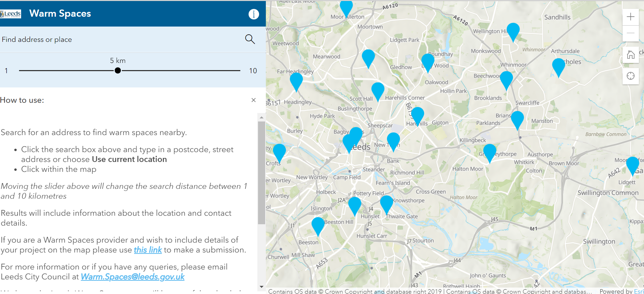Reset map to home extent
Image resolution: width=644 pixels, height=294 pixels.
[x=630, y=54]
